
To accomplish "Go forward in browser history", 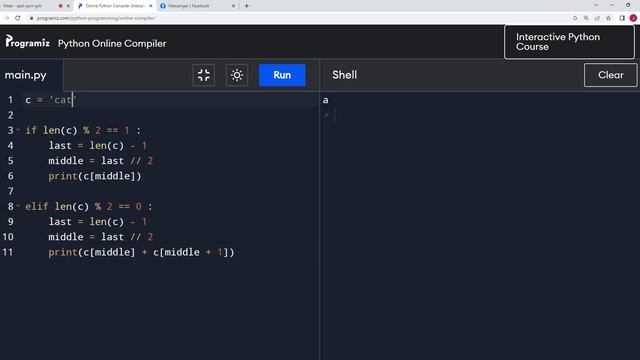I will pyautogui.click(x=7, y=18).
